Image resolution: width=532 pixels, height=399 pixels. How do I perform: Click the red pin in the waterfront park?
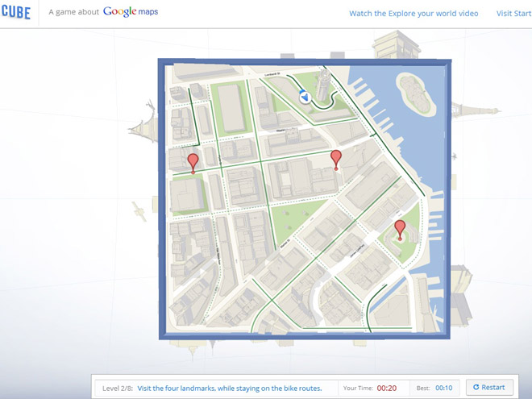click(x=400, y=229)
